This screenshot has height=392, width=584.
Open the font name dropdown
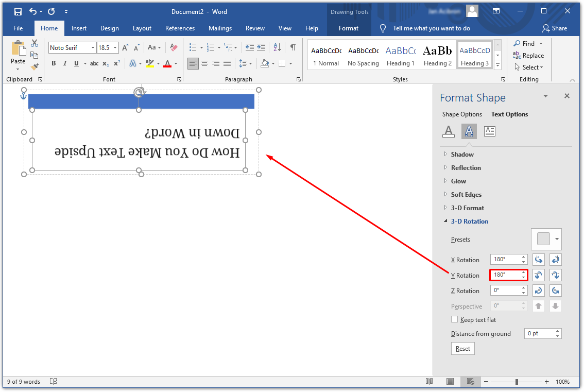pyautogui.click(x=93, y=48)
